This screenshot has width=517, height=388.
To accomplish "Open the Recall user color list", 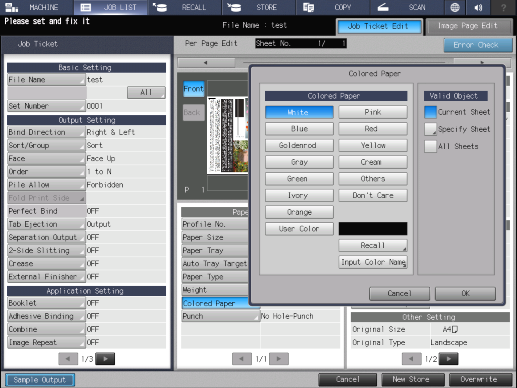I will [x=373, y=246].
